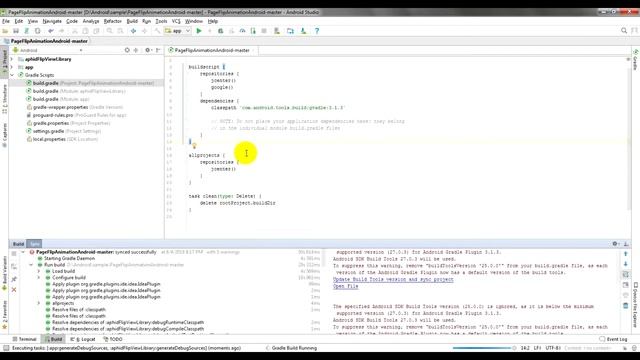The width and height of the screenshot is (640, 360).
Task: Click the green Run app button
Action: pos(199,31)
